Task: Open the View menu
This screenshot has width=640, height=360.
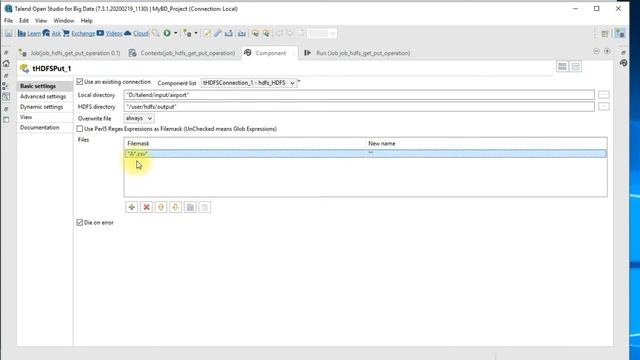Action: tap(41, 20)
